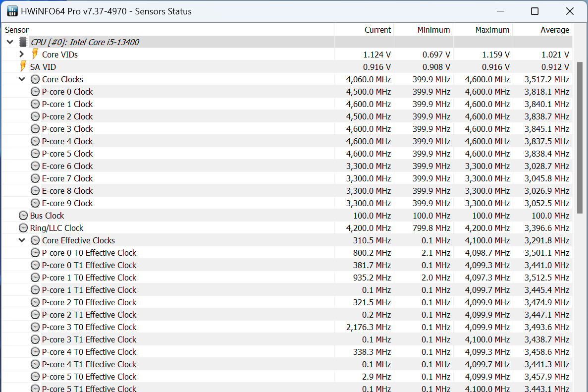588x392 pixels.
Task: Click the clock icon for E-core 7 Clock
Action: tap(35, 178)
